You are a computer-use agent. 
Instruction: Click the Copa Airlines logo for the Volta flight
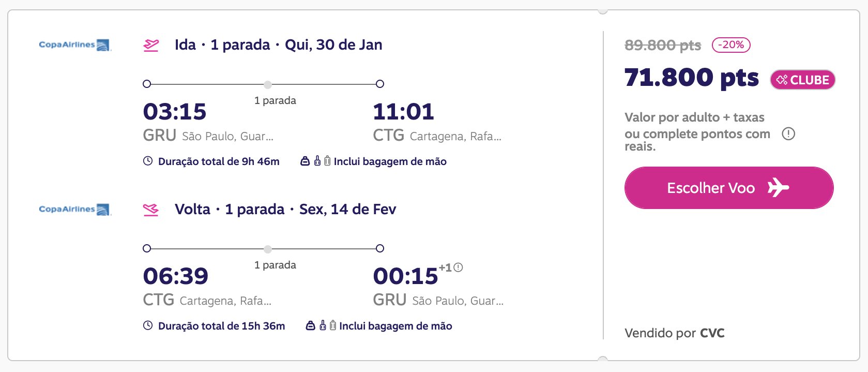(75, 210)
